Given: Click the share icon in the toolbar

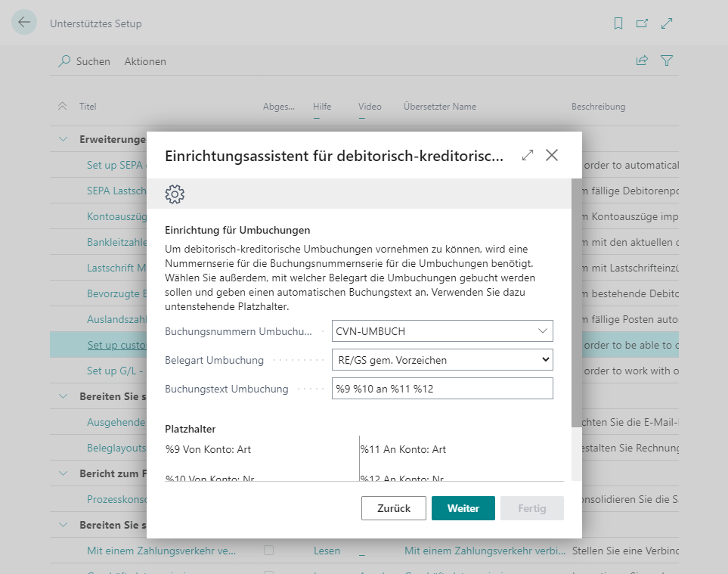Looking at the screenshot, I should (642, 61).
